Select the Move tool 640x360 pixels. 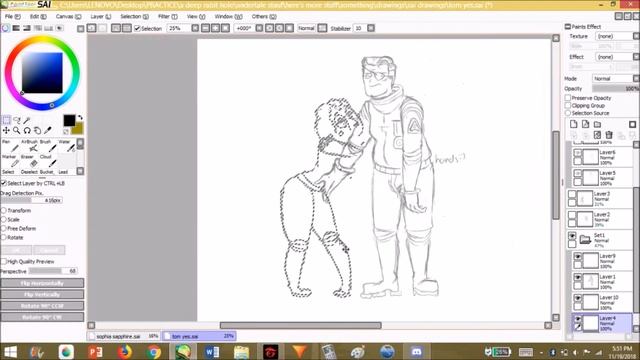tap(6, 130)
